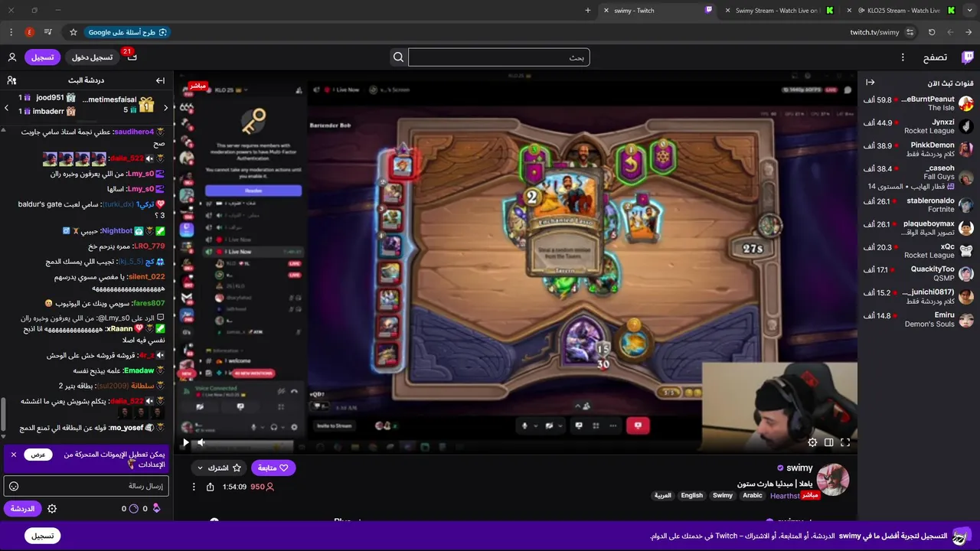Mute the stream volume speaker

click(x=201, y=442)
